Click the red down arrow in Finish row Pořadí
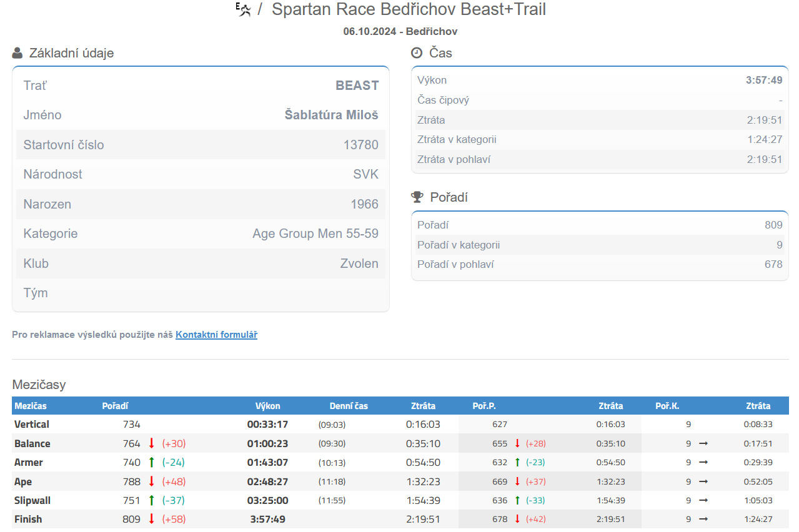 pos(151,519)
